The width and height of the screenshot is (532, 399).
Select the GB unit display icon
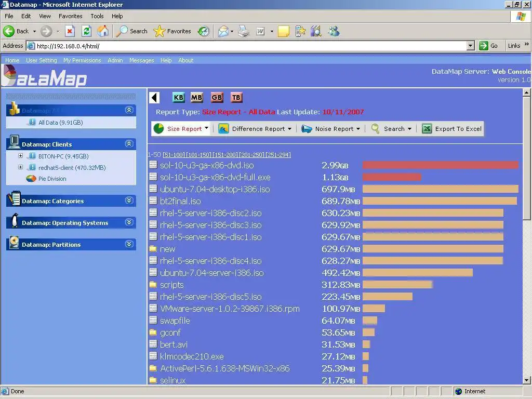(217, 97)
